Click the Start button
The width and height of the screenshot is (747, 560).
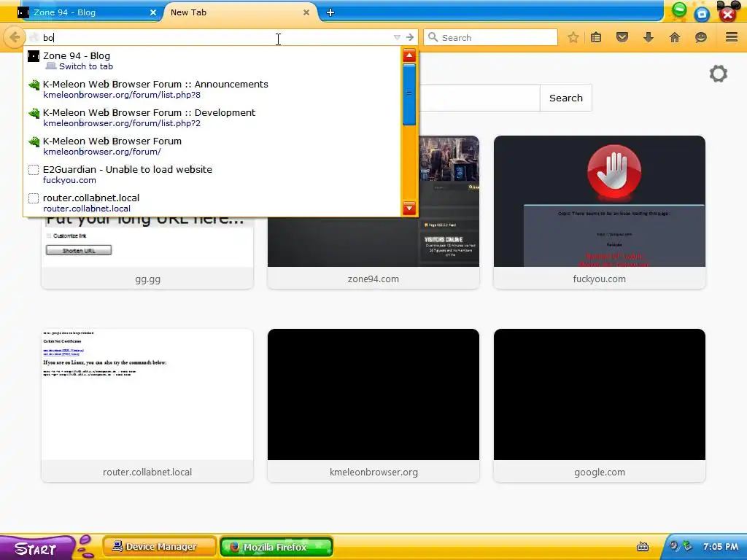[37, 548]
